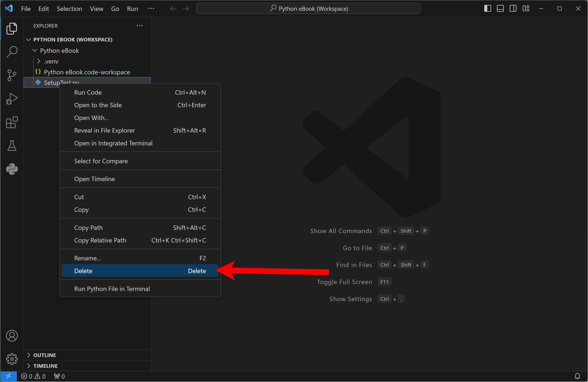
Task: Go back with the left arrow
Action: 173,9
